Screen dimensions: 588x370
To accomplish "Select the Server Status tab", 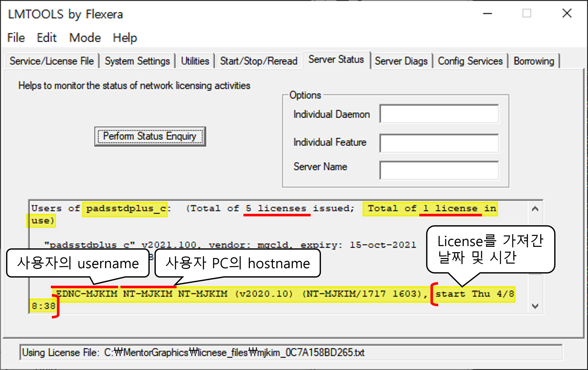I will click(336, 60).
